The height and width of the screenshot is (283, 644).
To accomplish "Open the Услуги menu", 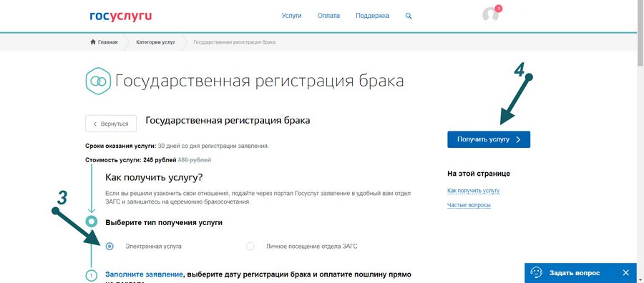I will click(292, 16).
